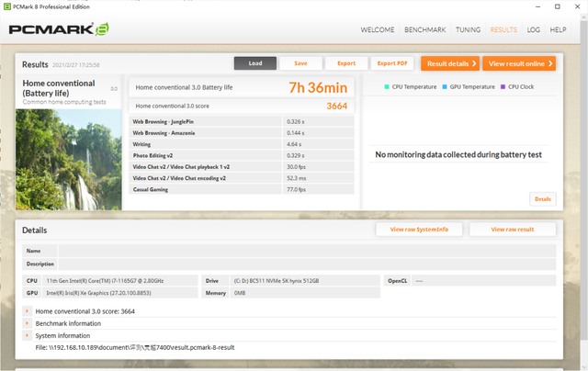This screenshot has width=588, height=371.
Task: Click the CPU value i7-1165G7
Action: point(105,281)
